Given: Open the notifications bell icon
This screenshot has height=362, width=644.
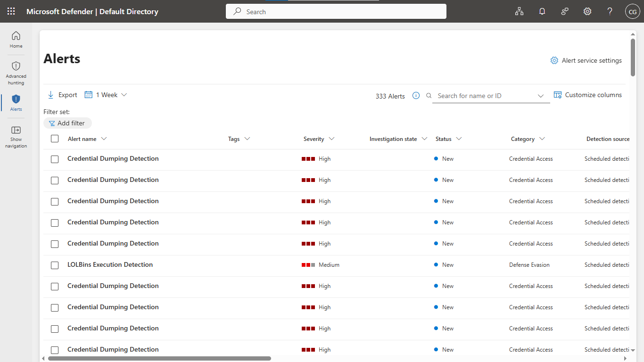Looking at the screenshot, I should pyautogui.click(x=542, y=11).
